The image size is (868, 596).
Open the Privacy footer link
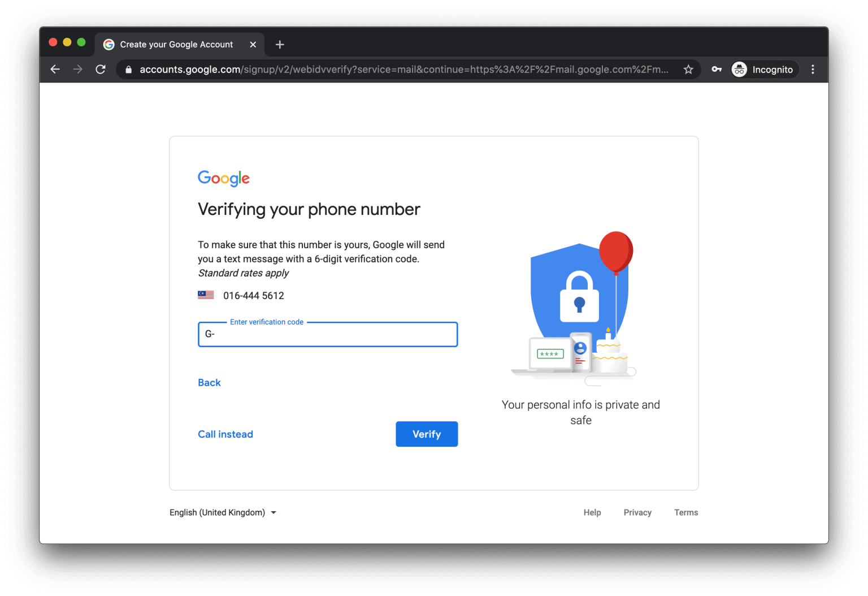pos(637,512)
